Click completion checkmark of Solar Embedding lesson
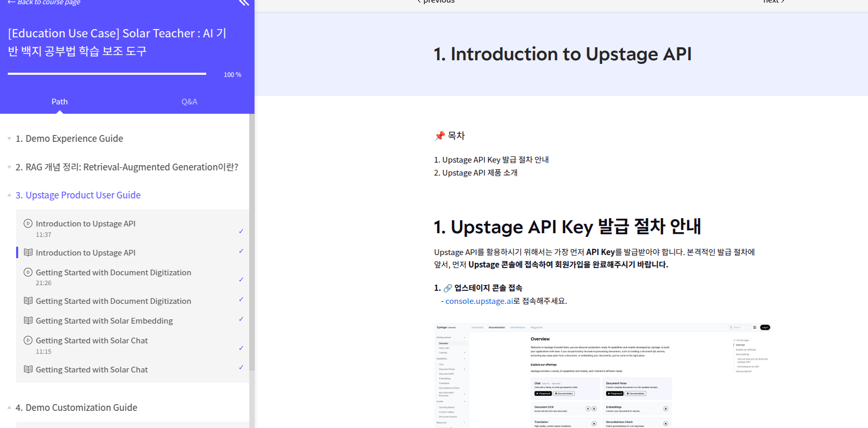 241,319
